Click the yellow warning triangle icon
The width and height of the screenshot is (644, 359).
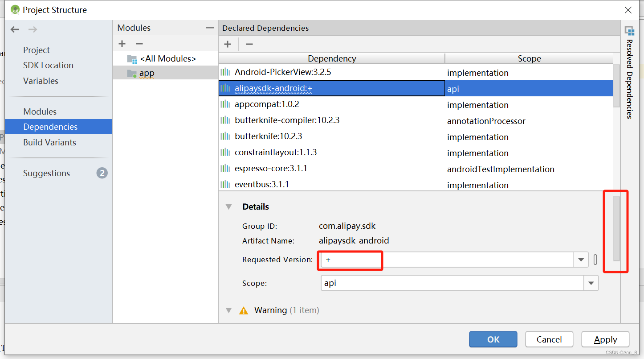(x=244, y=310)
